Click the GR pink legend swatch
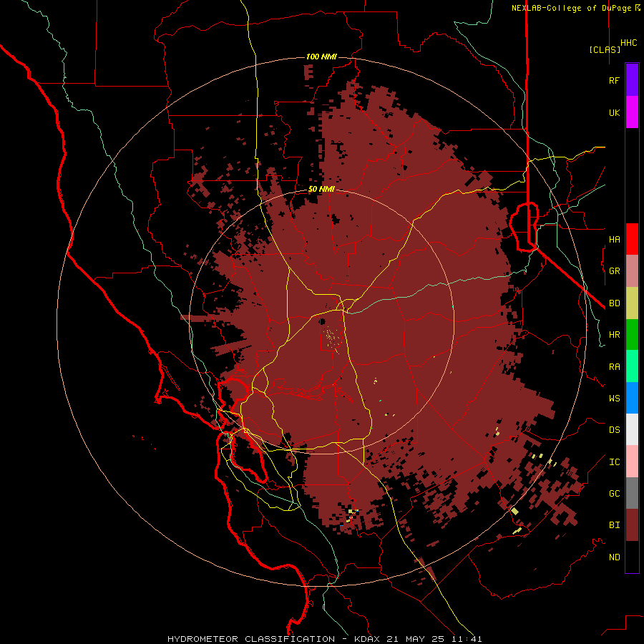 coord(632,271)
